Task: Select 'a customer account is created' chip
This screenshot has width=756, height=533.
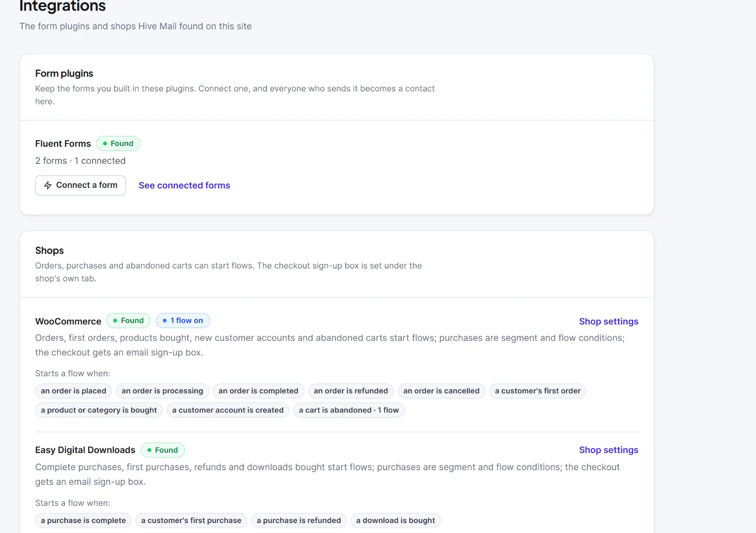Action: 228,410
